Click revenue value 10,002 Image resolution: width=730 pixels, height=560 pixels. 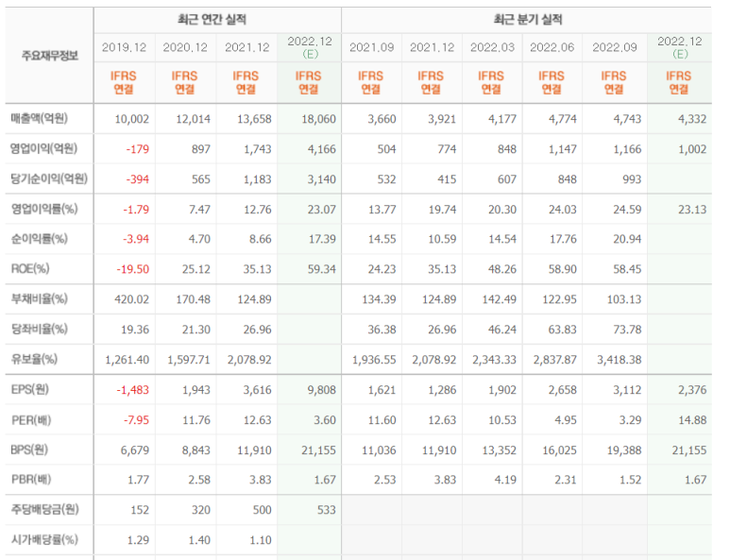(x=132, y=119)
